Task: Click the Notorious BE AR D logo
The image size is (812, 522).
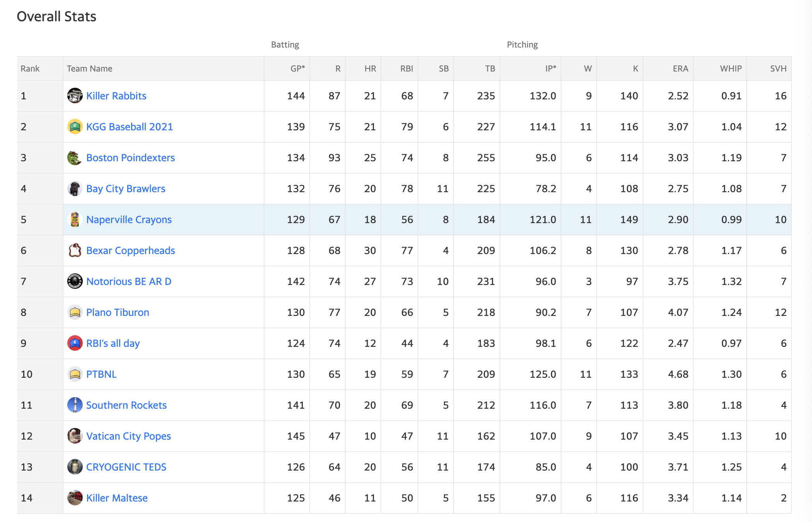Action: pyautogui.click(x=75, y=281)
